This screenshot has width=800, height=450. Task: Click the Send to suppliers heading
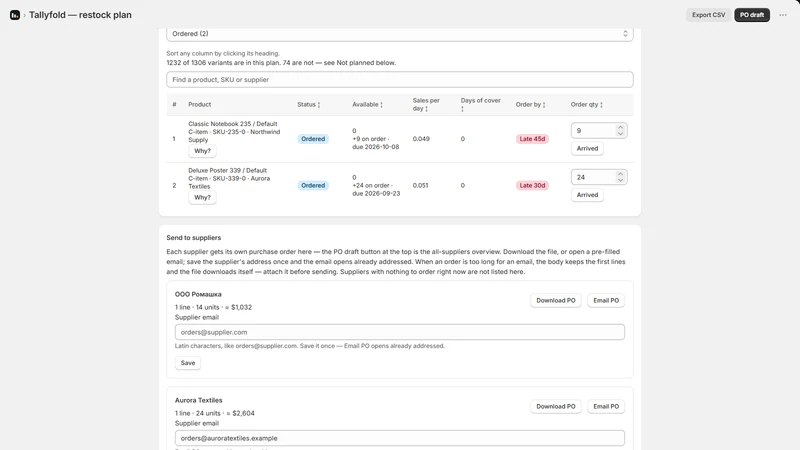pyautogui.click(x=193, y=238)
